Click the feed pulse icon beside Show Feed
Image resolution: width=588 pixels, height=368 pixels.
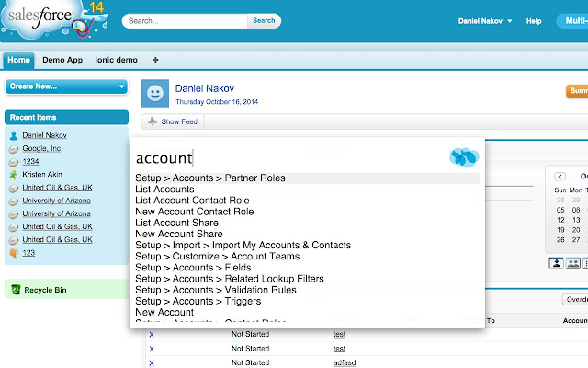(x=153, y=121)
